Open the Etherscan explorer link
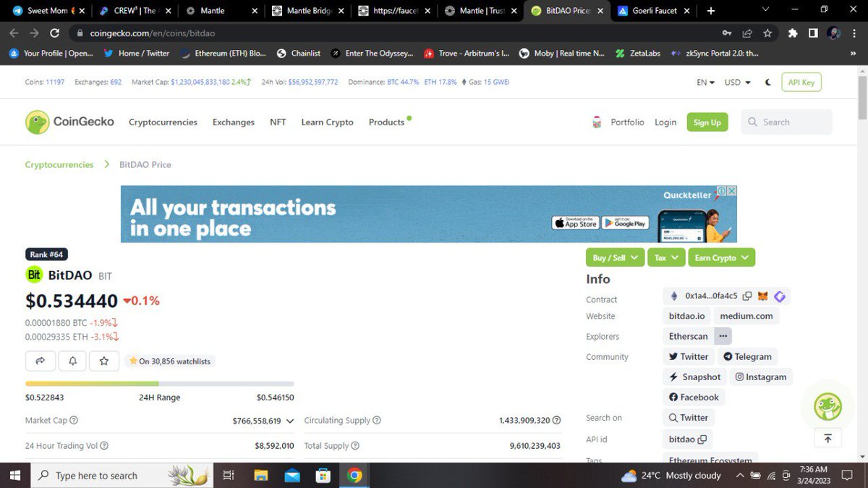The width and height of the screenshot is (868, 488). pos(688,336)
